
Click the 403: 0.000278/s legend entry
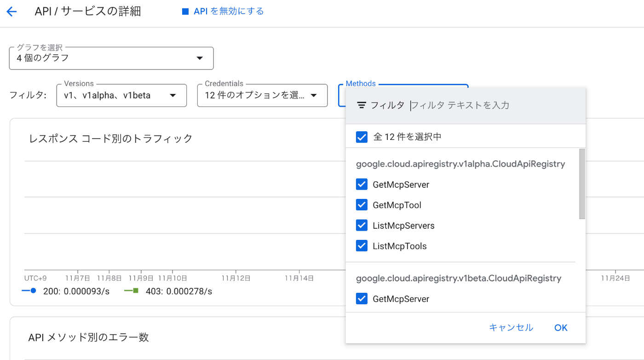(x=168, y=291)
